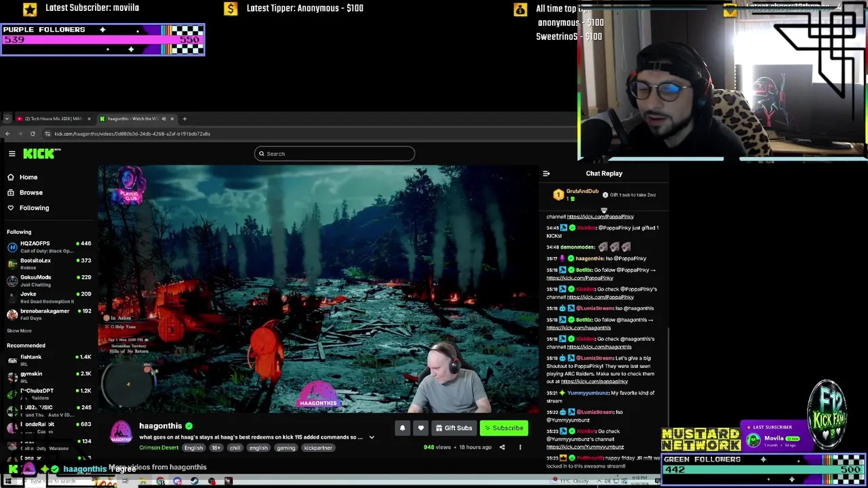Click the site info icon in address bar

(47, 134)
